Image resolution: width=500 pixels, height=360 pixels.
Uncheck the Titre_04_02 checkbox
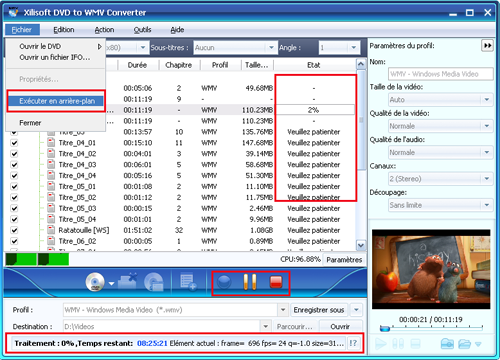tap(14, 154)
